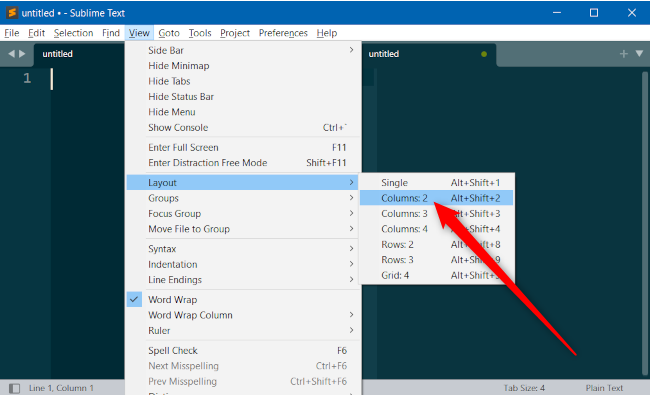Click the Sublime Text app icon in title bar
Image resolution: width=650 pixels, height=396 pixels.
click(12, 13)
